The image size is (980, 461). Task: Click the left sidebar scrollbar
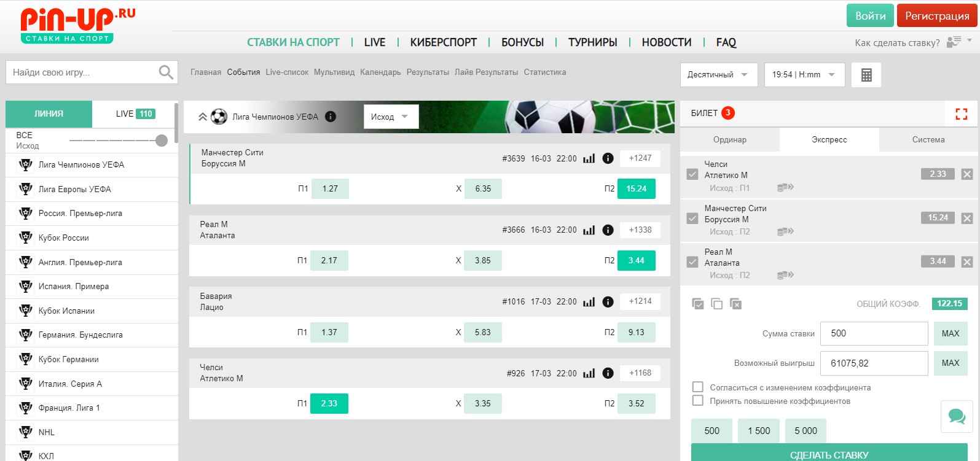pyautogui.click(x=176, y=123)
